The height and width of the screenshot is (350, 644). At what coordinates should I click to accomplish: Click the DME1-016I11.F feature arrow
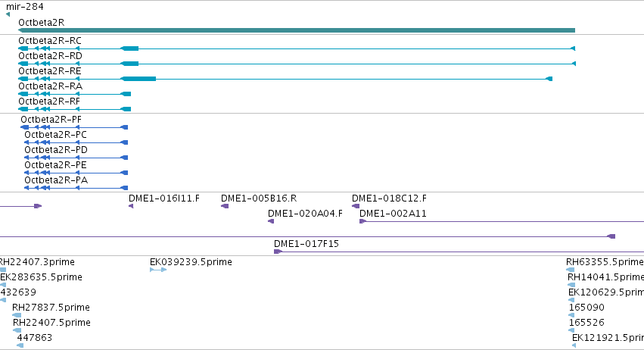click(x=131, y=206)
